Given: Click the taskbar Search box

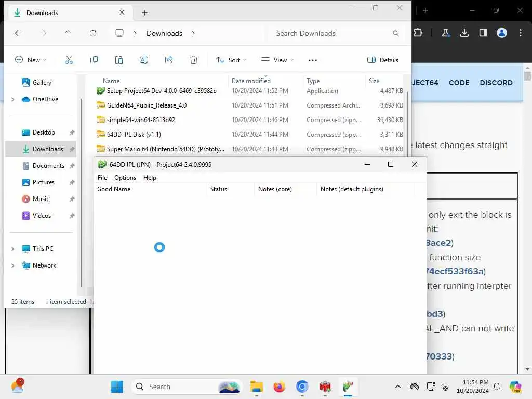Looking at the screenshot, I should 187,387.
